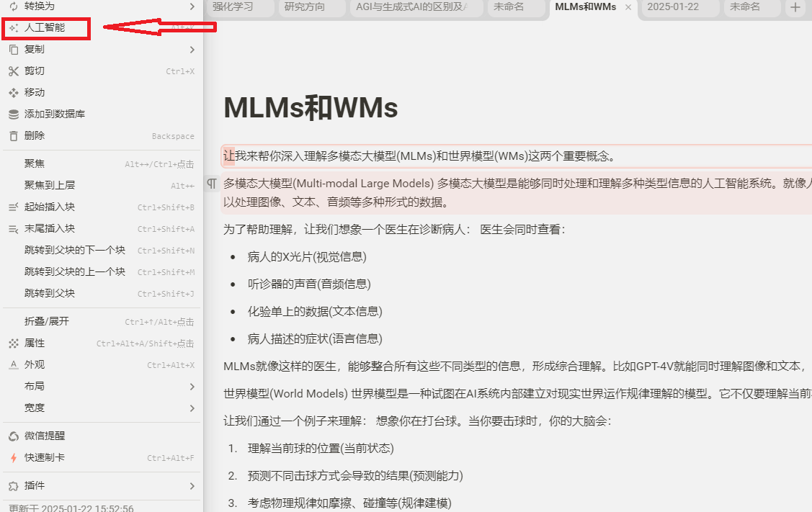Choose 折叠/展开 from the context menu

(x=47, y=322)
